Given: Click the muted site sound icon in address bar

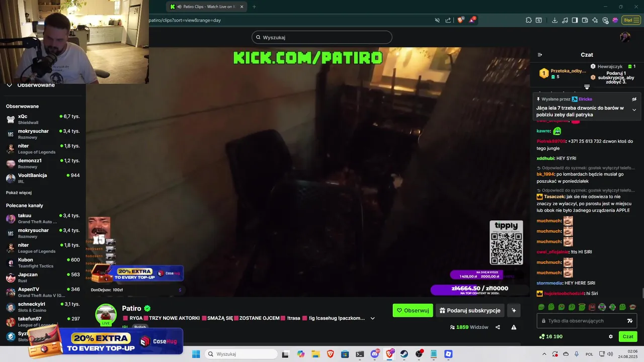Looking at the screenshot, I should (437, 20).
